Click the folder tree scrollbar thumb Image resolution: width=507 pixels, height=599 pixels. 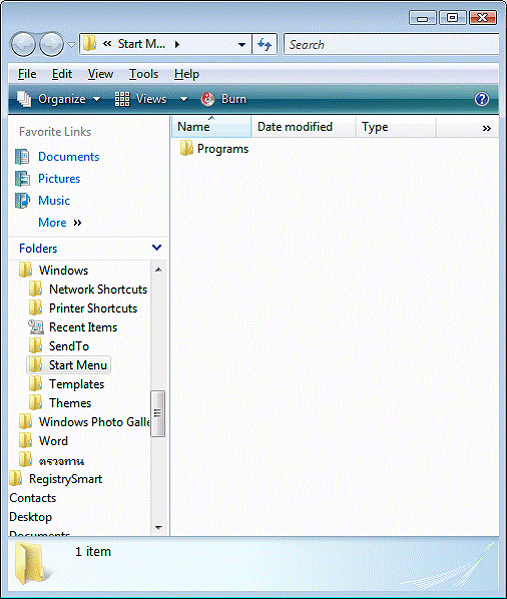pos(158,413)
